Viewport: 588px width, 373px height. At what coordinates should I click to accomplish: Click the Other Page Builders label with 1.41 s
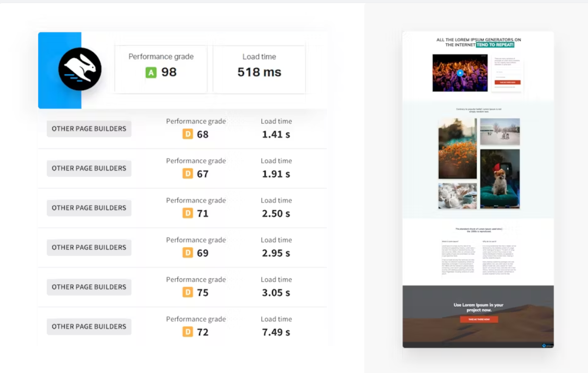click(89, 129)
